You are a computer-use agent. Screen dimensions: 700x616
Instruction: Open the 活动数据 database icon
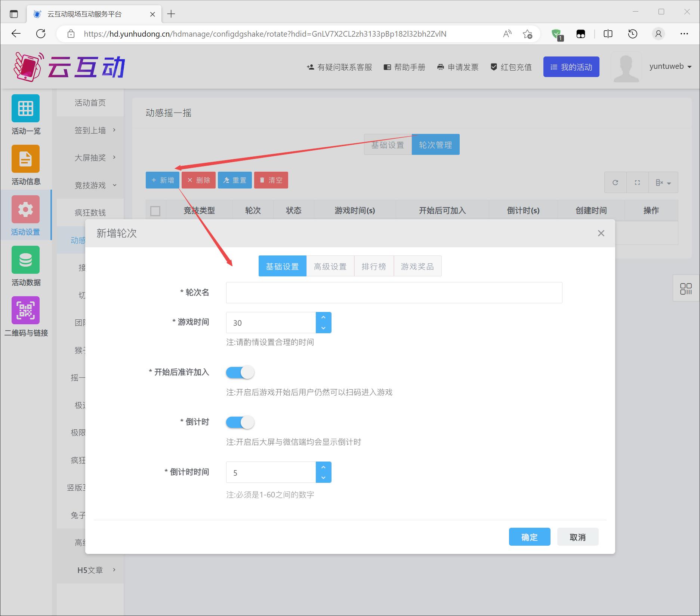(25, 260)
